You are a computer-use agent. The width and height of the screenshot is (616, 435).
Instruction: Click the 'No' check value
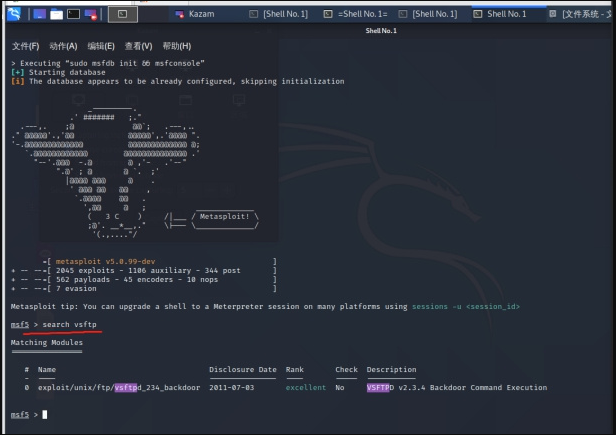[x=340, y=388]
